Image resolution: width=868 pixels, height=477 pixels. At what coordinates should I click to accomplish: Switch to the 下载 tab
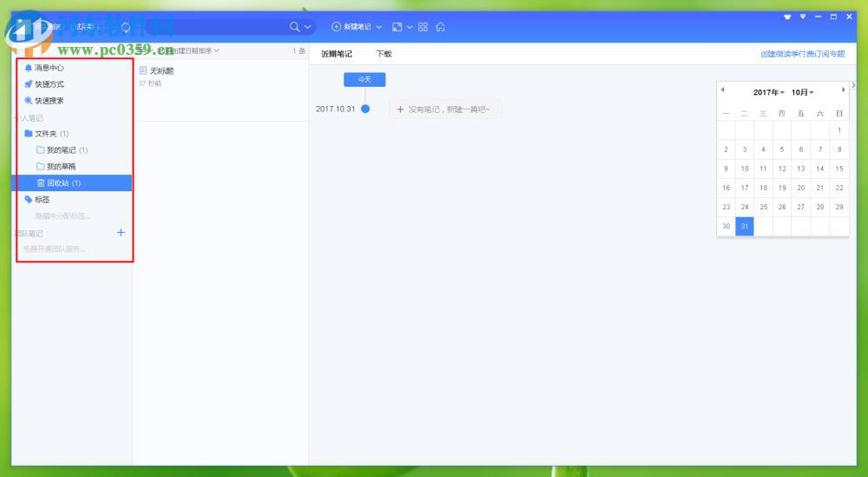(384, 54)
